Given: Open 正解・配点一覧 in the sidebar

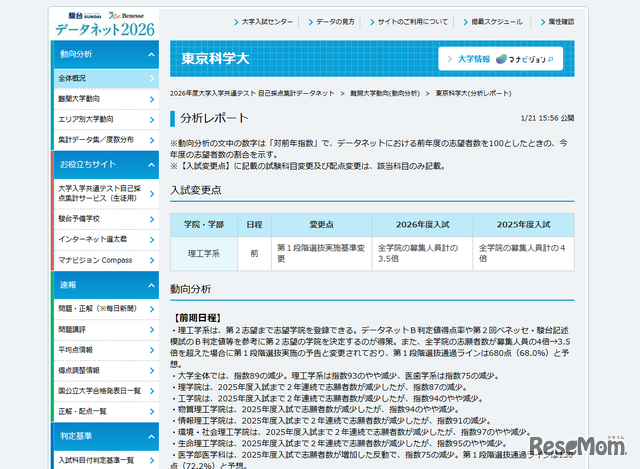Looking at the screenshot, I should pos(106,411).
